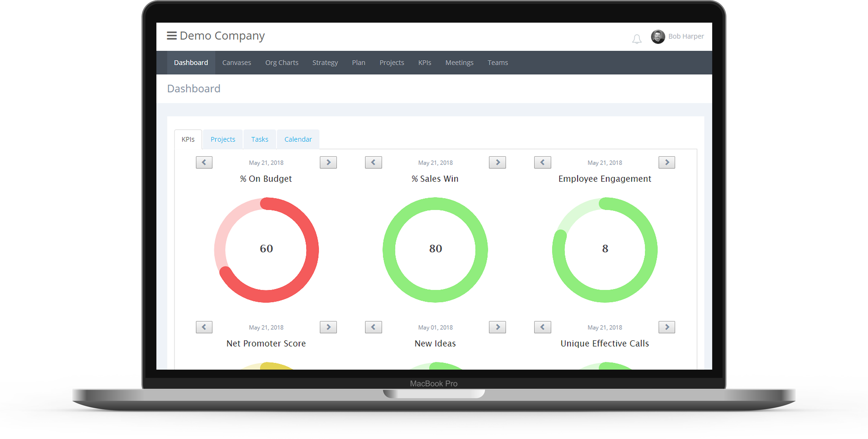Navigate to the Strategy page
Image resolution: width=868 pixels, height=439 pixels.
pos(325,63)
